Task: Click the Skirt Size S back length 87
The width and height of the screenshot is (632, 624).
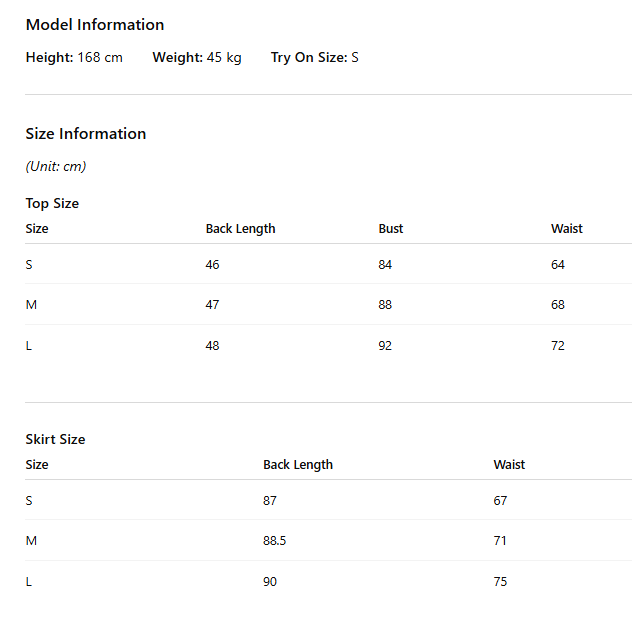Action: pyautogui.click(x=270, y=500)
